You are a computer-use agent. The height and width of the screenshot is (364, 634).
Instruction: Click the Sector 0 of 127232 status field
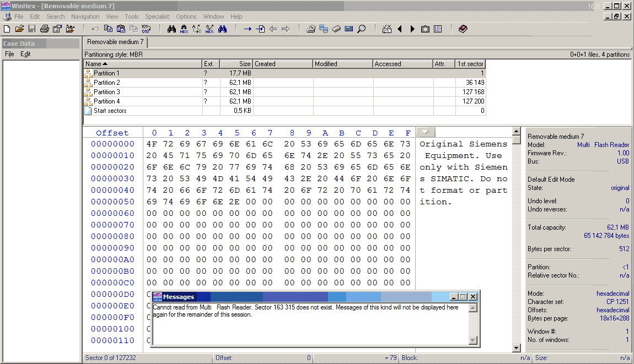tap(148, 358)
